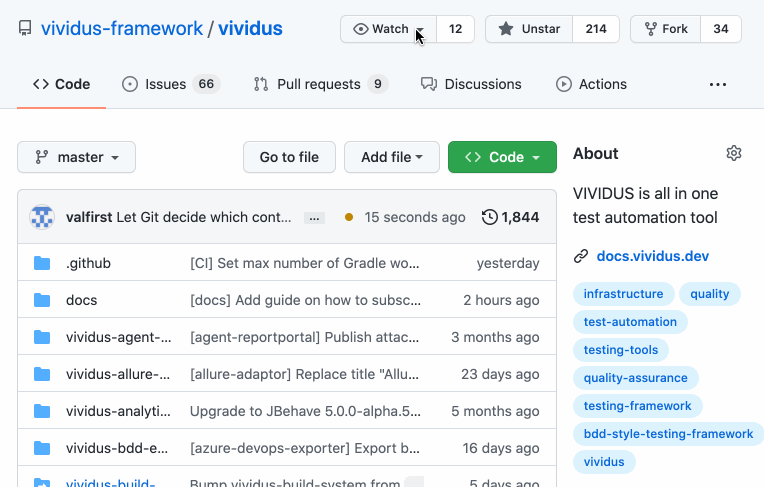The height and width of the screenshot is (487, 764).
Task: Click the gear icon beside About
Action: tap(734, 153)
